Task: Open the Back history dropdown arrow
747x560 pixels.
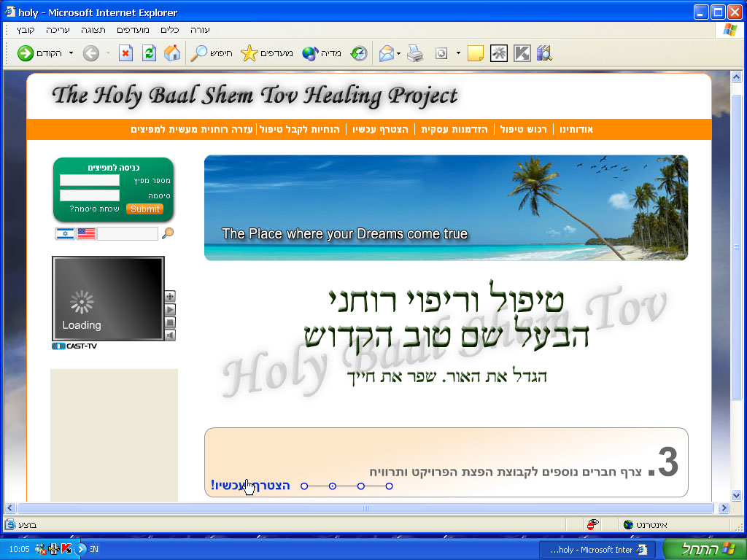Action: pyautogui.click(x=71, y=52)
